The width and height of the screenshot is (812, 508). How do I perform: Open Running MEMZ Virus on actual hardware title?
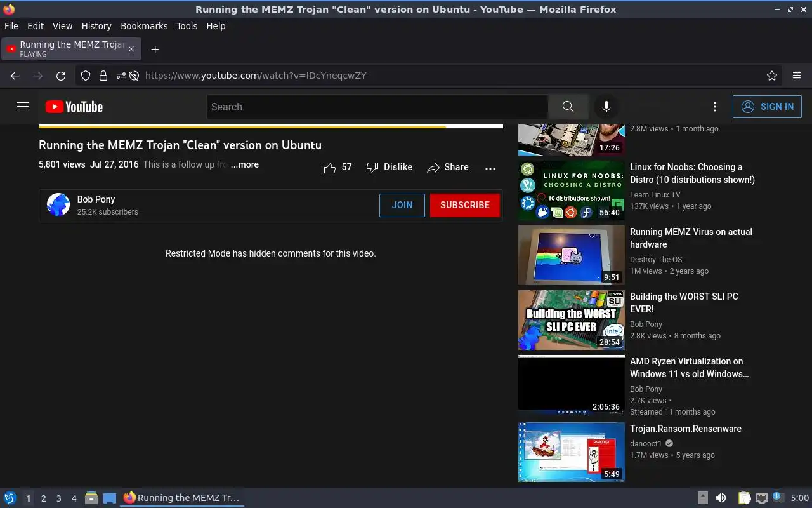[691, 238]
